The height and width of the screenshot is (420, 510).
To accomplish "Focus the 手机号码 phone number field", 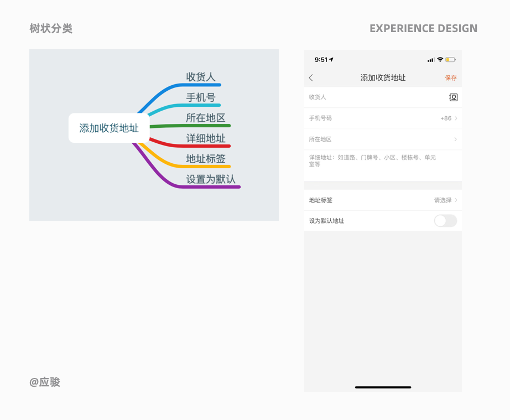I will click(x=371, y=118).
